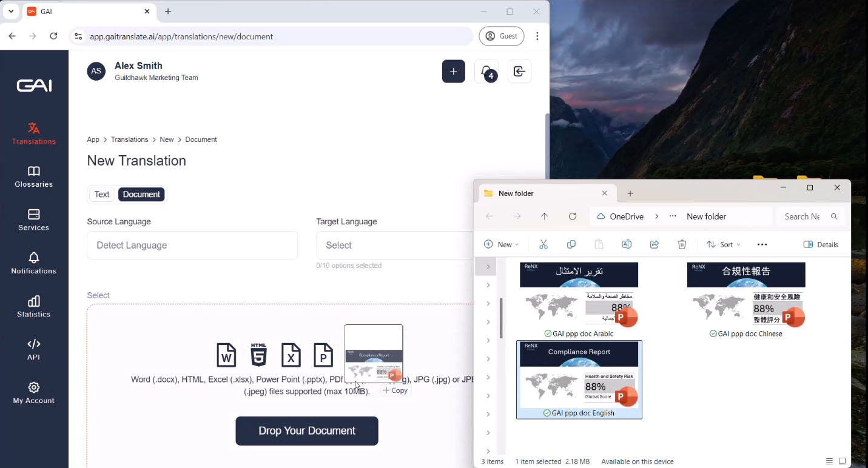
Task: Toggle the Details pane in Explorer
Action: [821, 244]
